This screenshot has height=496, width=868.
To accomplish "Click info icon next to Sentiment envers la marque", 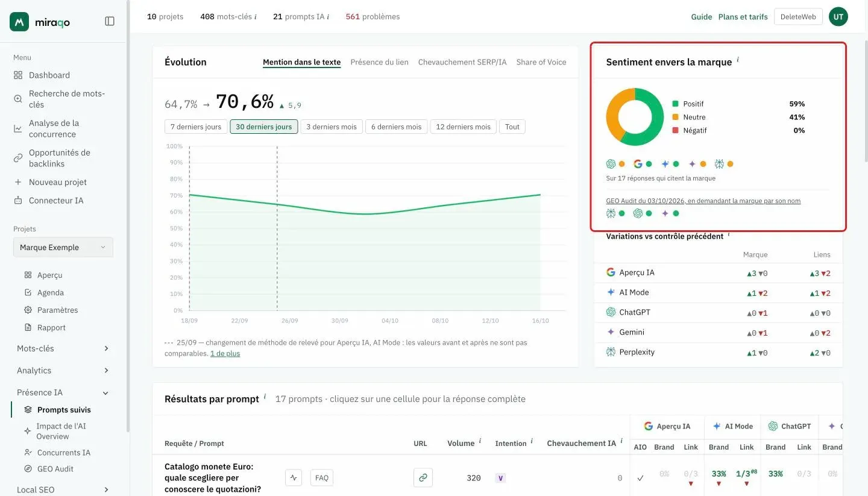I will (738, 60).
